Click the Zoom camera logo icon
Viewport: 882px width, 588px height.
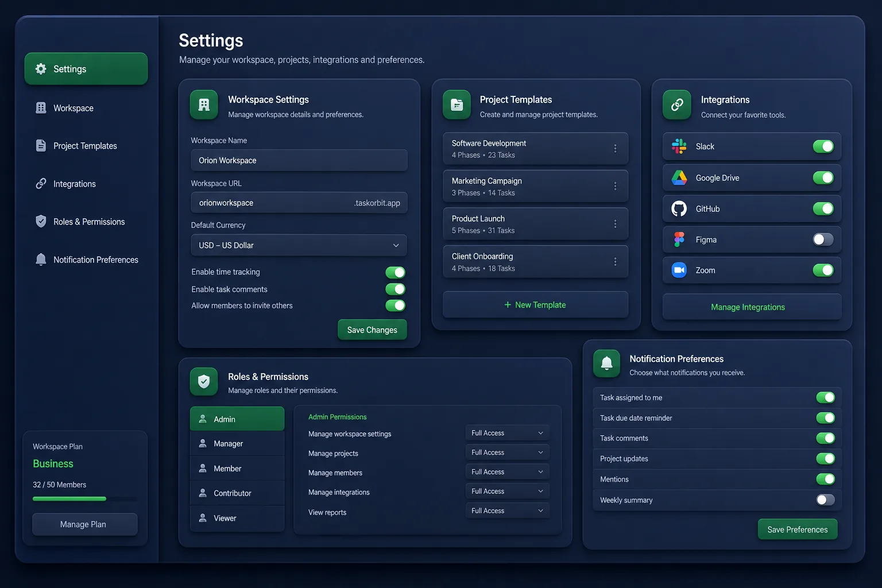[679, 270]
